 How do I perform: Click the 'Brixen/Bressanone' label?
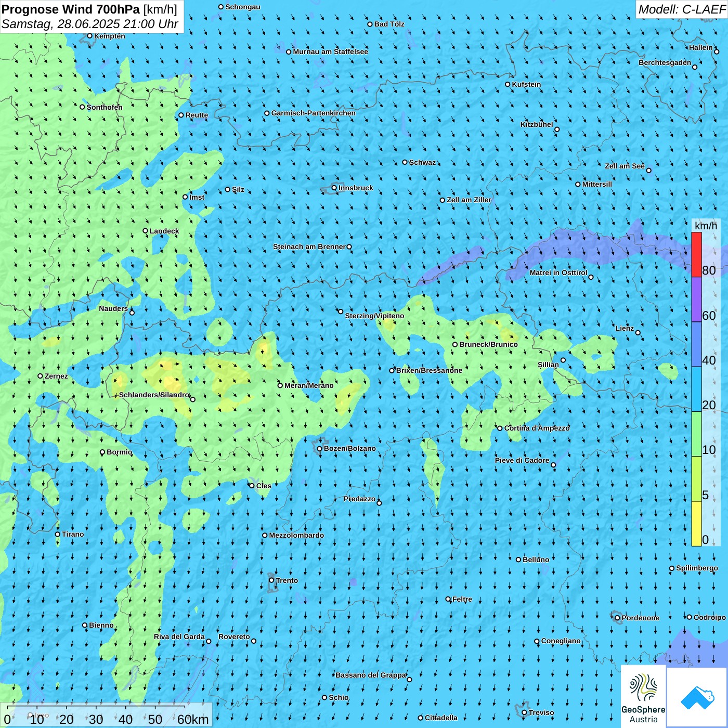429,370
